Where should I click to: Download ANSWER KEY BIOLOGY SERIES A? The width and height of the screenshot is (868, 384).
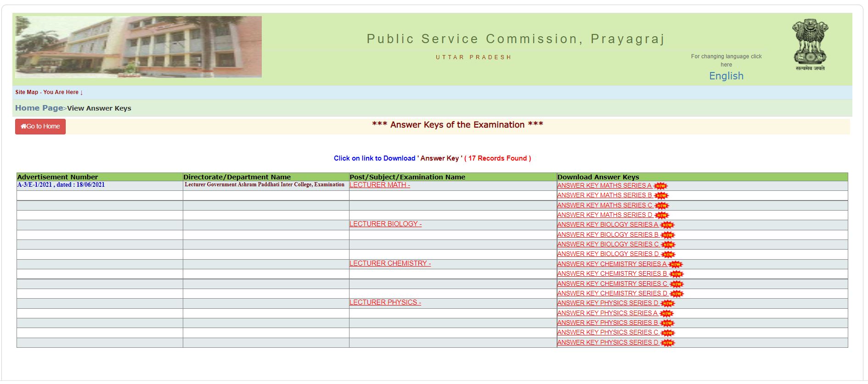608,224
